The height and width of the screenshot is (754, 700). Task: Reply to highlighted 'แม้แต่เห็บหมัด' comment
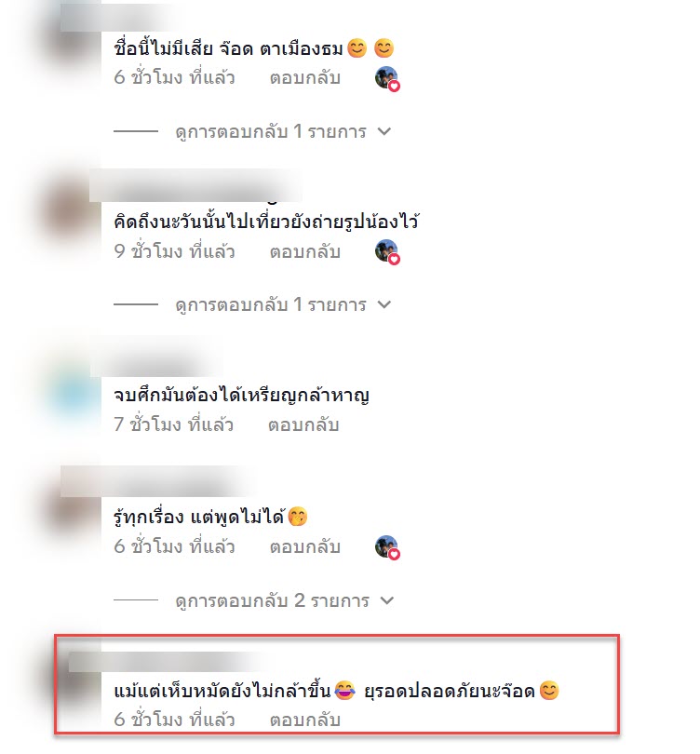(304, 720)
